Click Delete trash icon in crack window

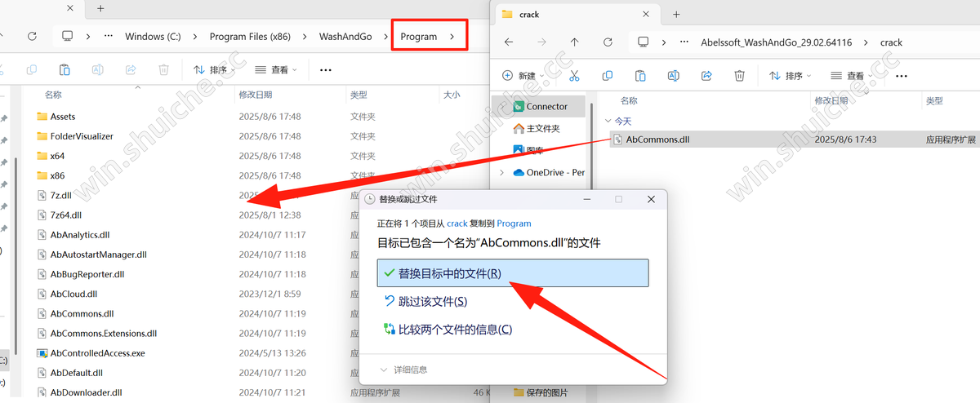tap(739, 76)
